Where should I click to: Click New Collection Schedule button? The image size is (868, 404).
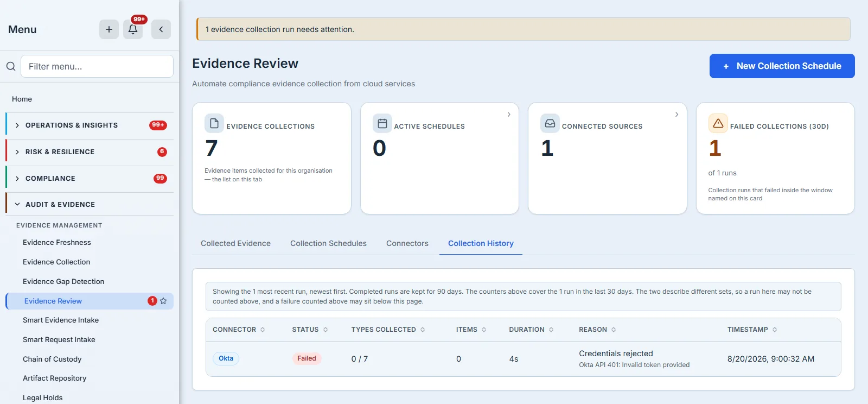[782, 66]
